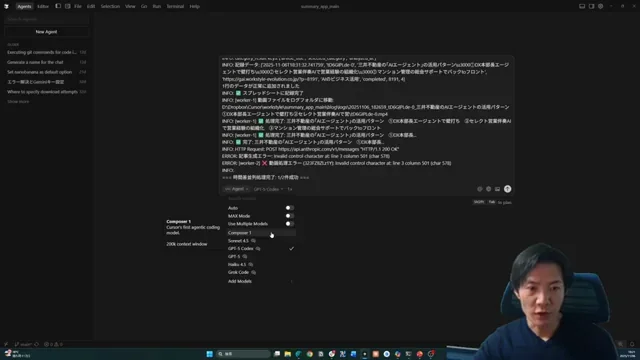Click the Cursor logo icon
640x360 pixels.
click(6, 6)
